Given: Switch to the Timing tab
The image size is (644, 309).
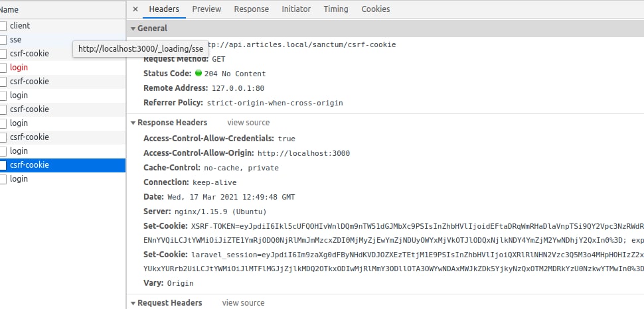Looking at the screenshot, I should 336,9.
